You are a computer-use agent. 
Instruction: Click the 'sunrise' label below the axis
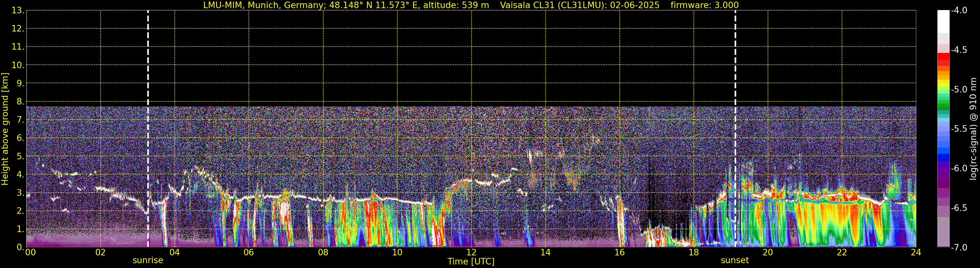click(148, 261)
